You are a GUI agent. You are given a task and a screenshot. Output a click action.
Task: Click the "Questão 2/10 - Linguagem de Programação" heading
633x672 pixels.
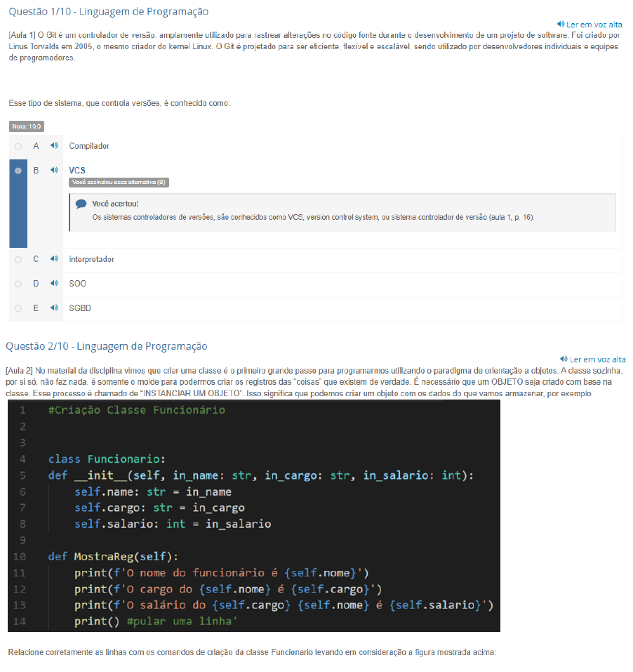click(x=107, y=345)
